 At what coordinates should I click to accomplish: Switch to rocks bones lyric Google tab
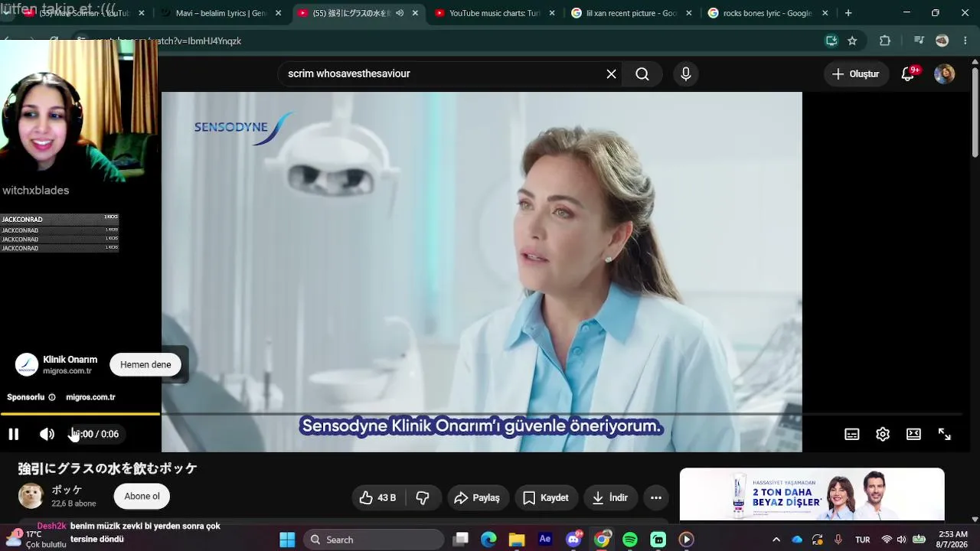click(768, 13)
